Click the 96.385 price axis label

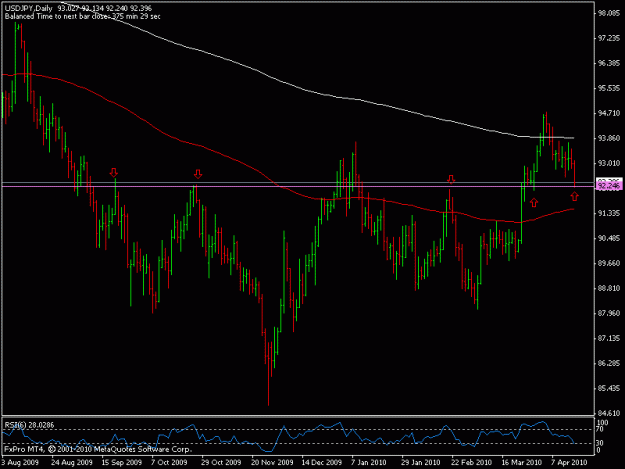(609, 63)
